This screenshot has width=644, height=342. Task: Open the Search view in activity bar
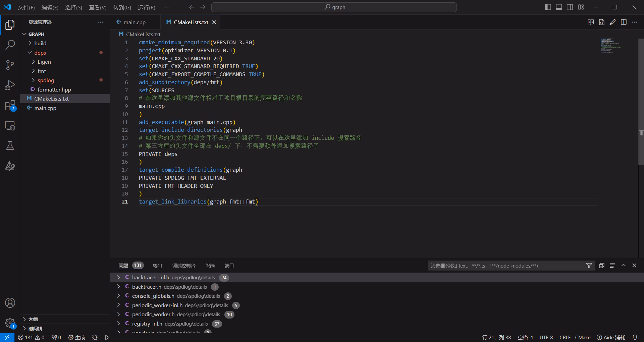[x=10, y=45]
